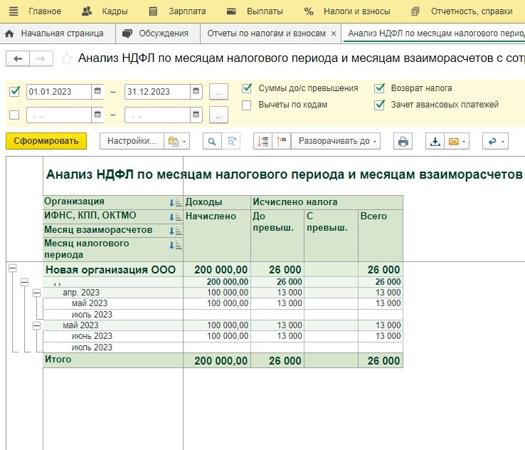This screenshot has width=525, height=450.
Task: Click empty second-row start date field
Action: point(59,116)
